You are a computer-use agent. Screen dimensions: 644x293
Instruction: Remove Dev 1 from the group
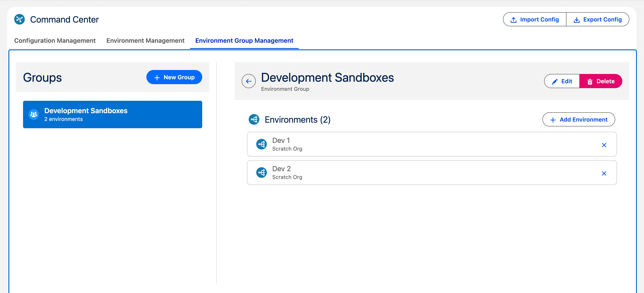[x=604, y=145]
